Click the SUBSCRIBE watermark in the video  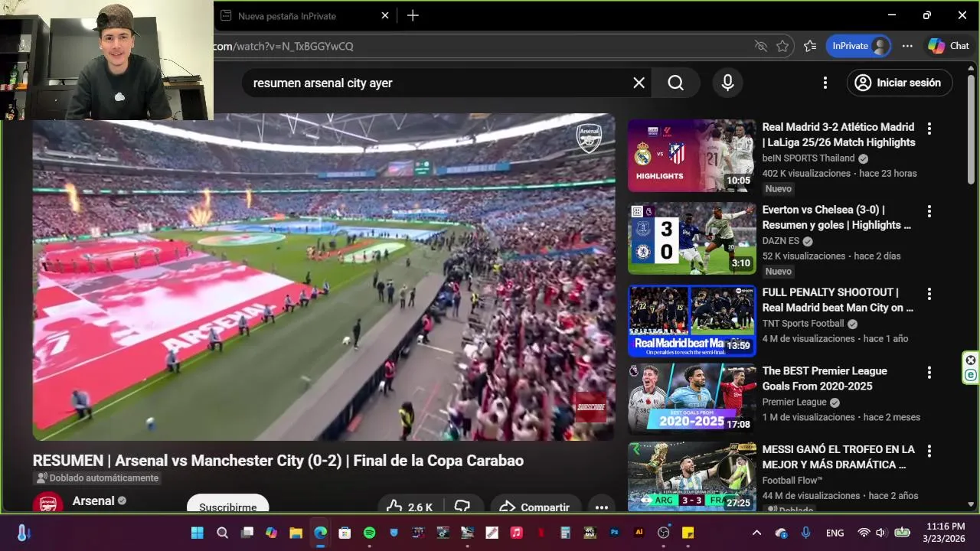tap(591, 407)
